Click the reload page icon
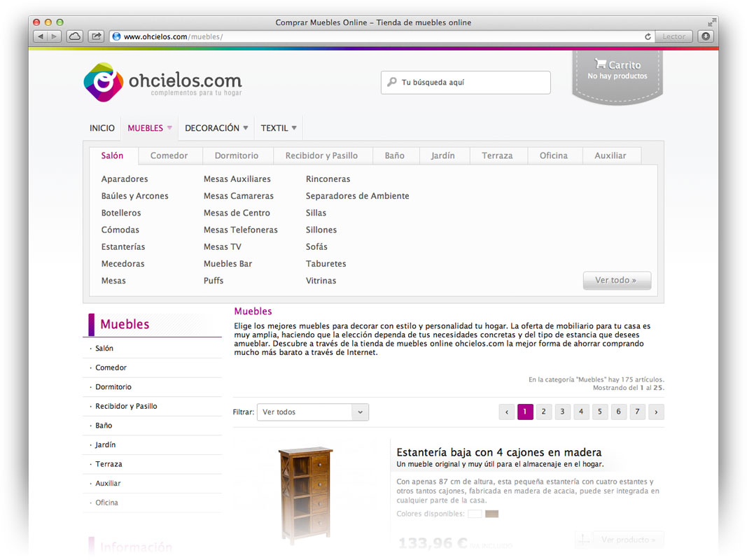The width and height of the screenshot is (747, 560). click(x=648, y=36)
